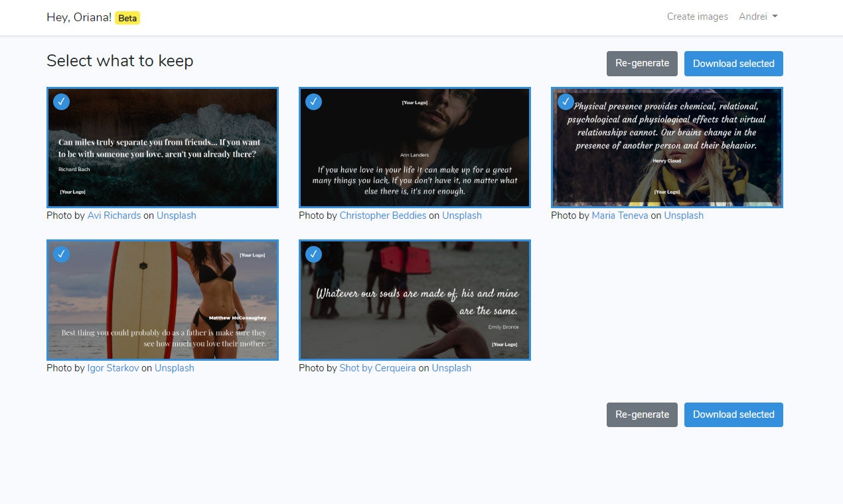Open Unsplash link under Maria Teneva photo

[684, 216]
